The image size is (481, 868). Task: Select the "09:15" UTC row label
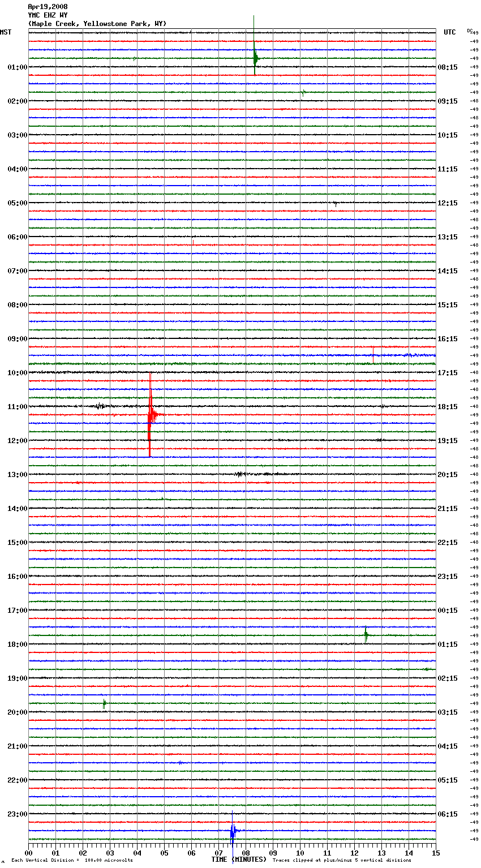tap(448, 101)
